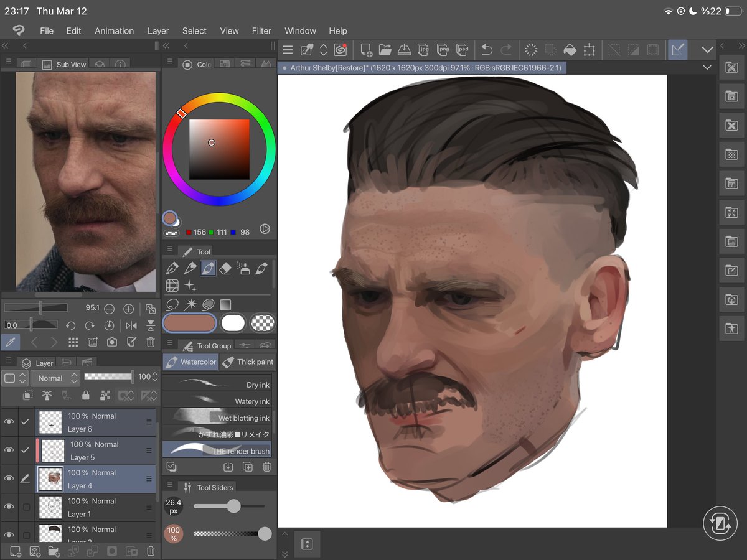Create new layer folder icon

pos(54,551)
